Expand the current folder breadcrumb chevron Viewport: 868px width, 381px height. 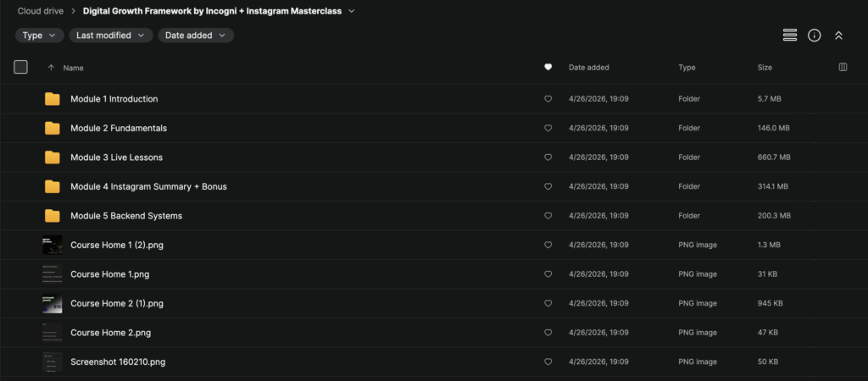[352, 11]
